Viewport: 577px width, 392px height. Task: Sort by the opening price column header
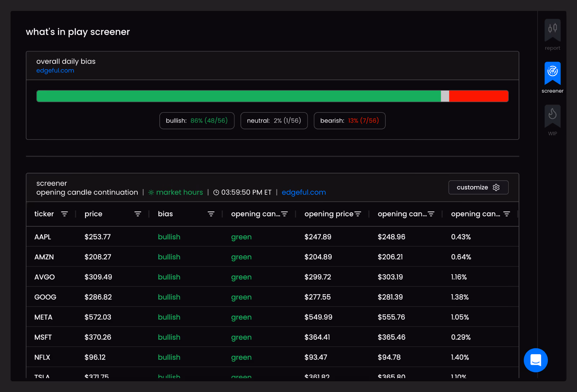coord(329,214)
